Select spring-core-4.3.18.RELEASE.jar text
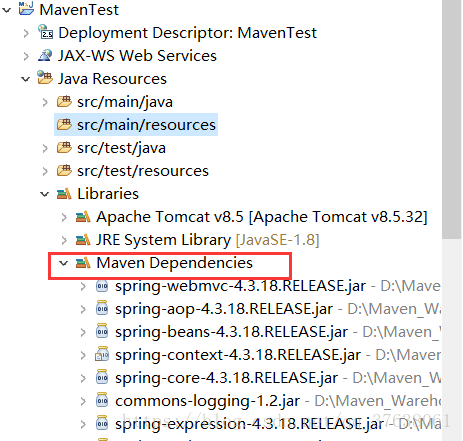The image size is (463, 441). click(227, 378)
